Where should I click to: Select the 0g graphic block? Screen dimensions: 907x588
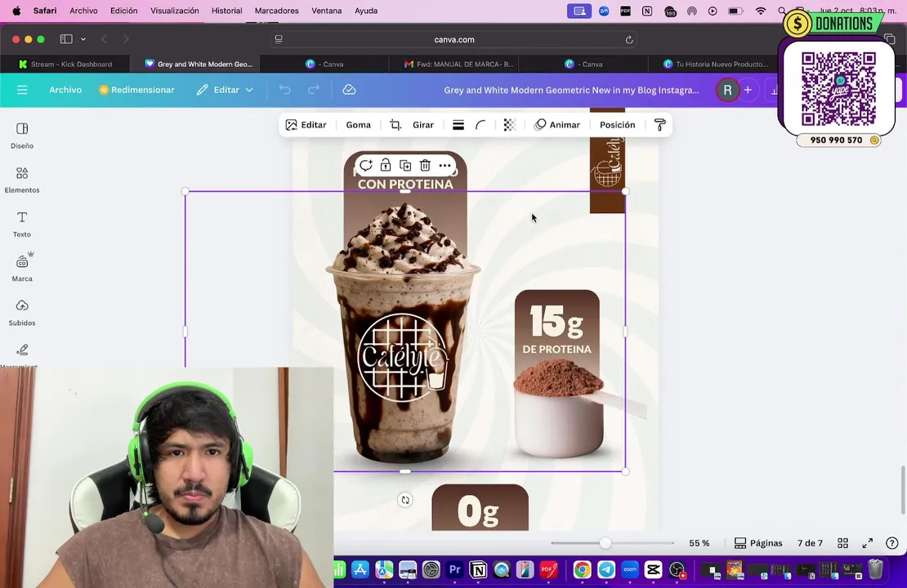(x=480, y=508)
